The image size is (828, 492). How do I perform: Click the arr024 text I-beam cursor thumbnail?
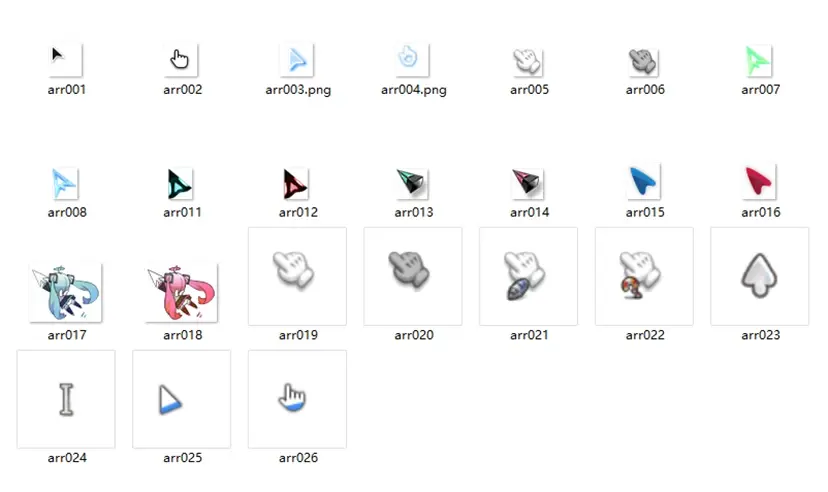pyautogui.click(x=66, y=398)
